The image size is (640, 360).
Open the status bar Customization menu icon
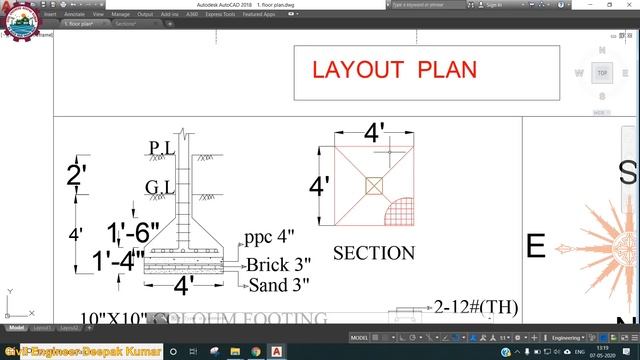pos(635,338)
